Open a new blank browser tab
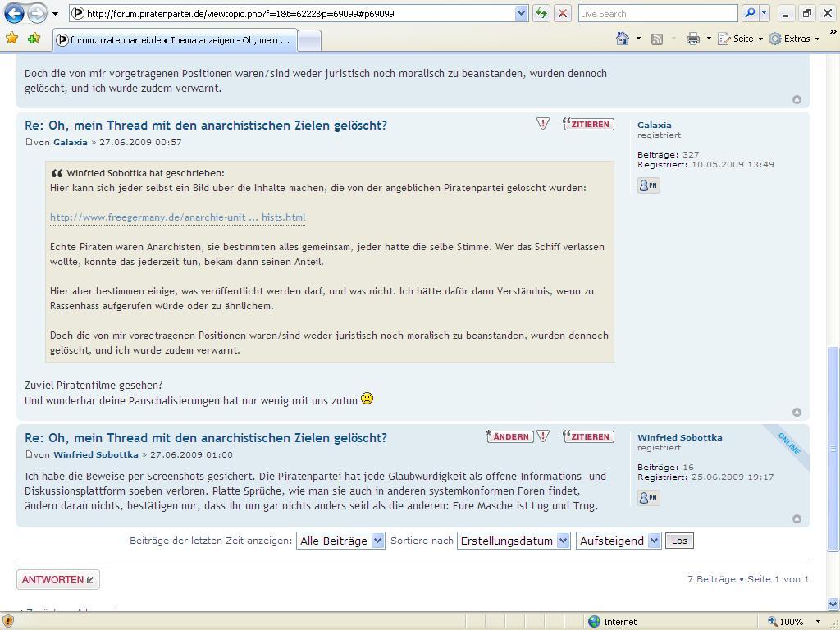 309,41
